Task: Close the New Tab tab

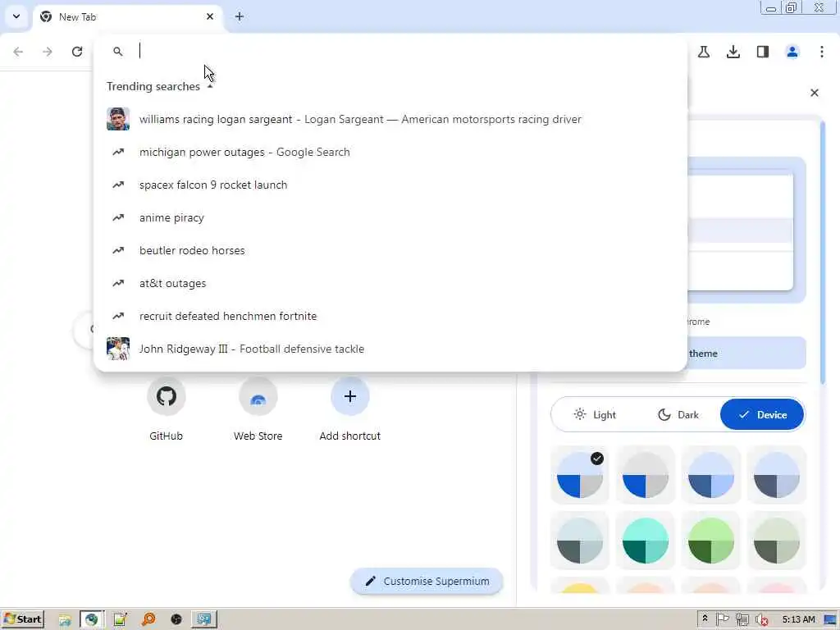Action: point(210,16)
